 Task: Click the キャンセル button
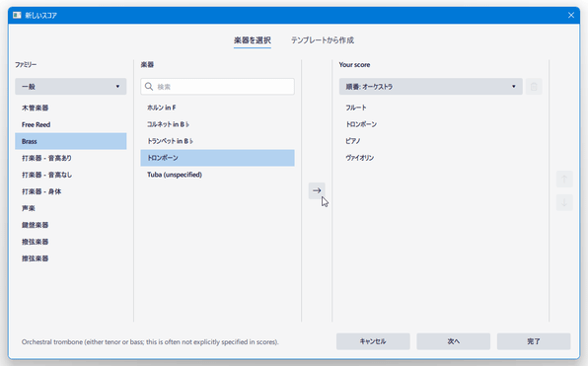point(373,341)
